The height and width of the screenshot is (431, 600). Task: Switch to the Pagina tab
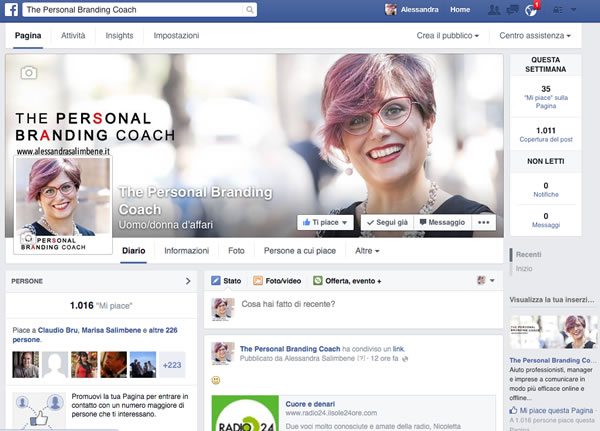28,36
